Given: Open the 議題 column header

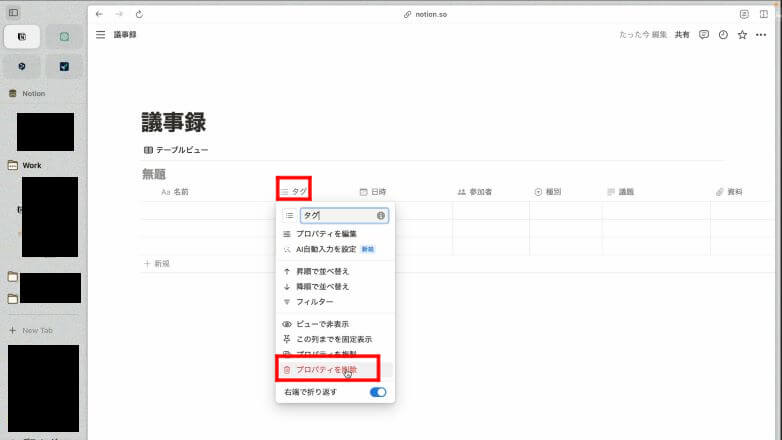Looking at the screenshot, I should coord(620,192).
